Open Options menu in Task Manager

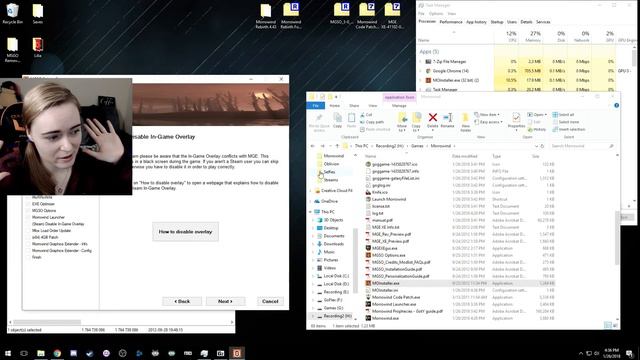(x=436, y=13)
